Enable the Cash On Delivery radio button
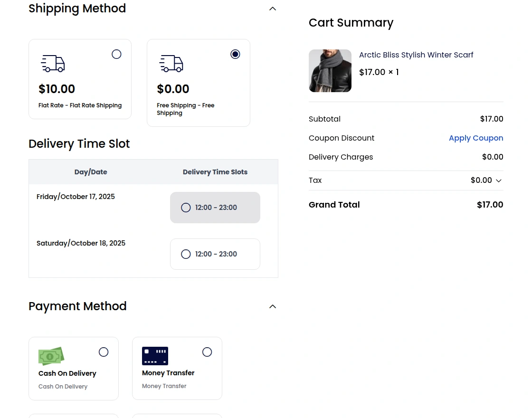This screenshot has height=418, width=532. click(x=104, y=352)
